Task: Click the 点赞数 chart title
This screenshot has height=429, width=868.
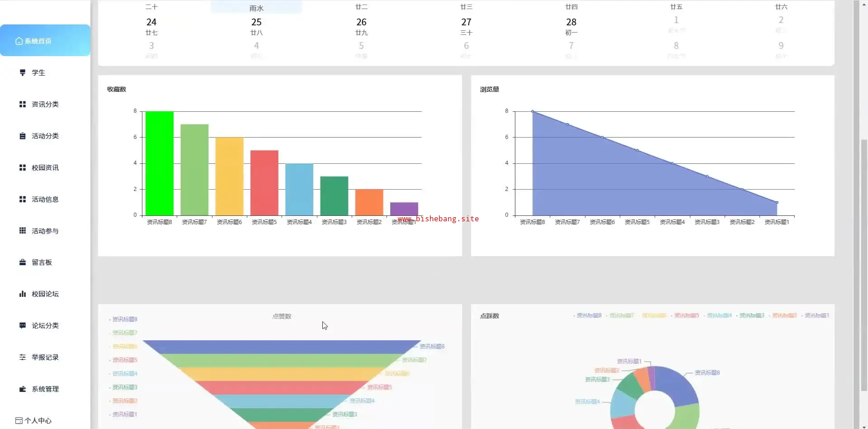Action: pos(282,316)
